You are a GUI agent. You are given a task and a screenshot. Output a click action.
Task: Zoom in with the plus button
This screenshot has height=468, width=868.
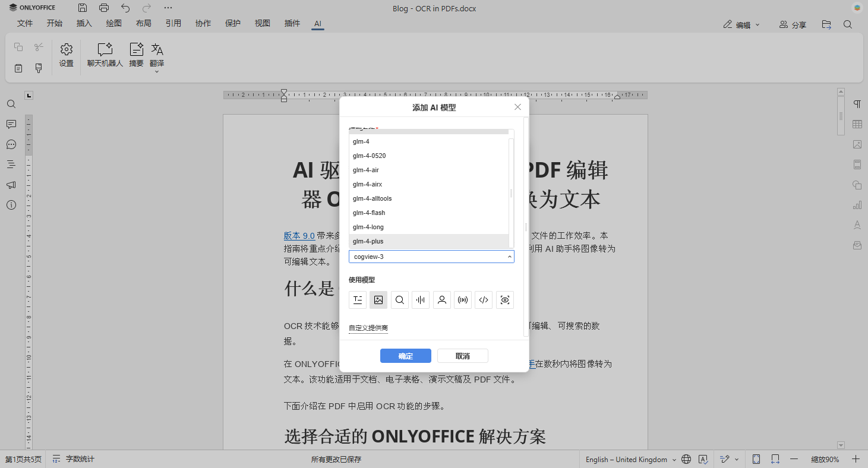pyautogui.click(x=856, y=459)
